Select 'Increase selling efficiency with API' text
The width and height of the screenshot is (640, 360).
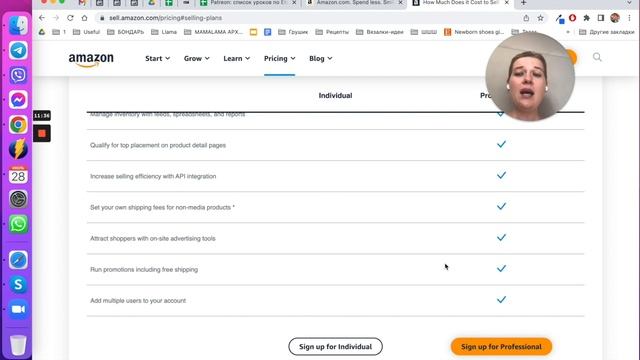click(153, 176)
